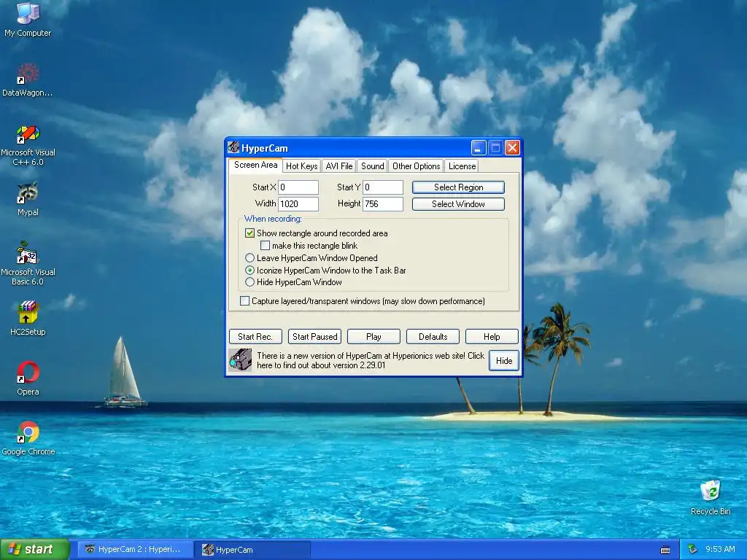The height and width of the screenshot is (560, 747).
Task: Click the camcorder icon in update notice
Action: pyautogui.click(x=240, y=360)
